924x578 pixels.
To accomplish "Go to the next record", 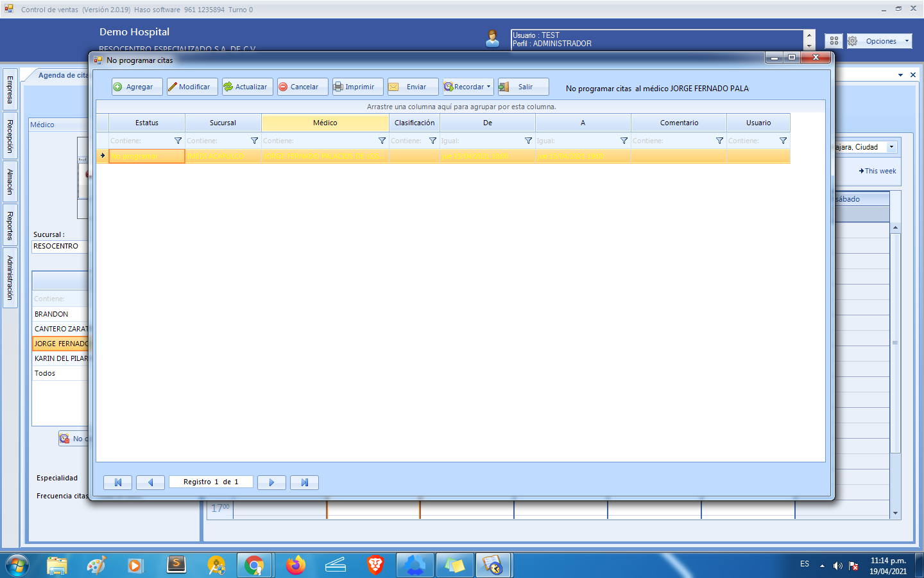I will pos(271,482).
